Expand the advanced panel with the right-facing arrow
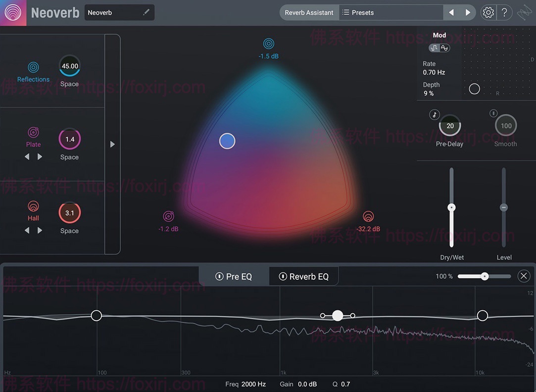This screenshot has width=536, height=392. coord(112,144)
